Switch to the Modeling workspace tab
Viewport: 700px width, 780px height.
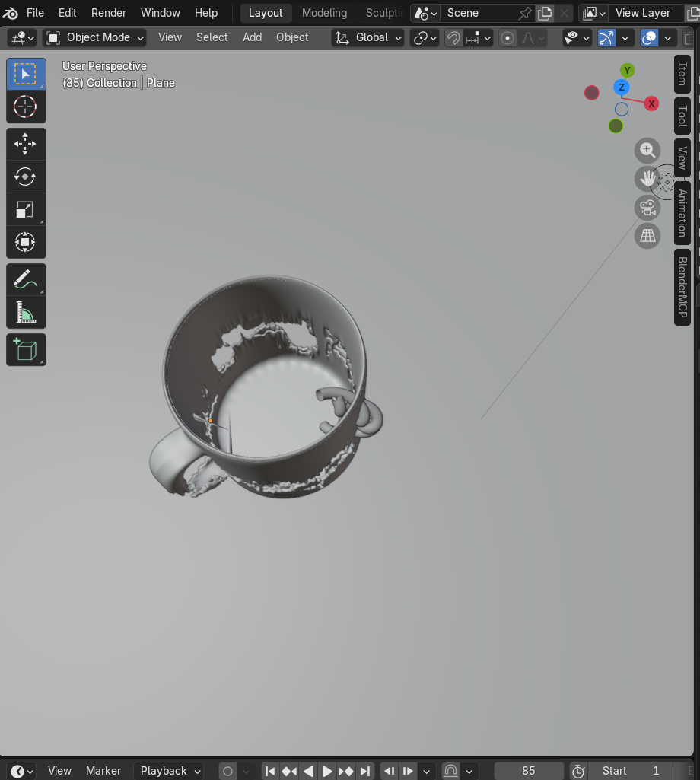[x=324, y=13]
